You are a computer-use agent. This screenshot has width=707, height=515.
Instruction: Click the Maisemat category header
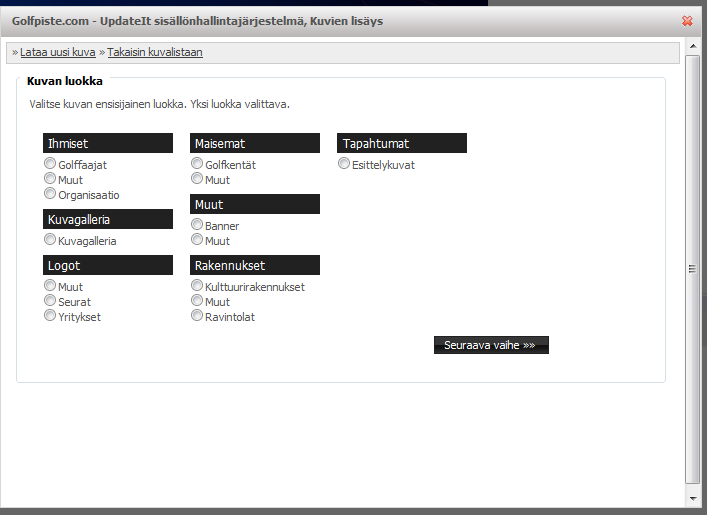point(255,143)
